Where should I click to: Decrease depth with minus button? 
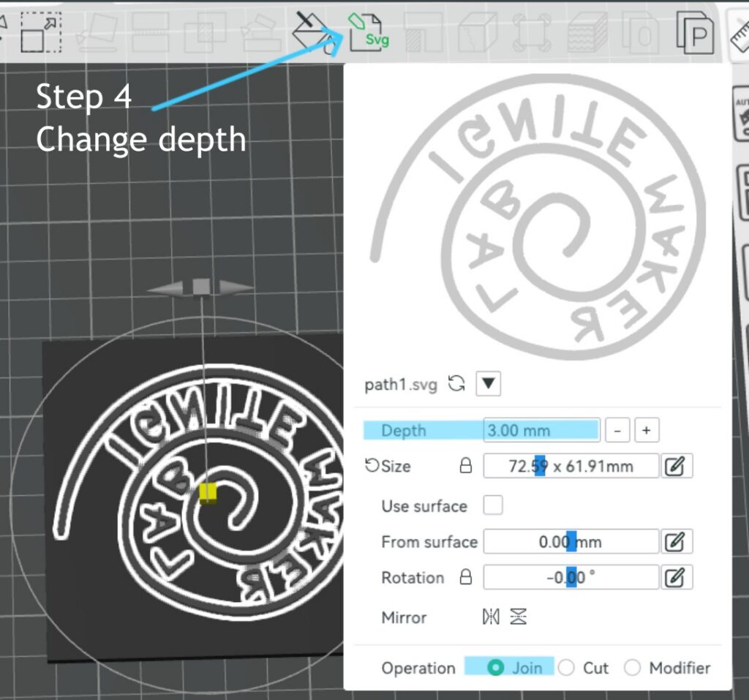coord(617,431)
